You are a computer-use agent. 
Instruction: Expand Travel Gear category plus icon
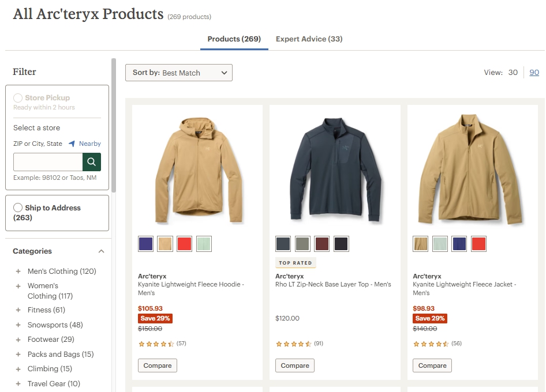coord(18,384)
